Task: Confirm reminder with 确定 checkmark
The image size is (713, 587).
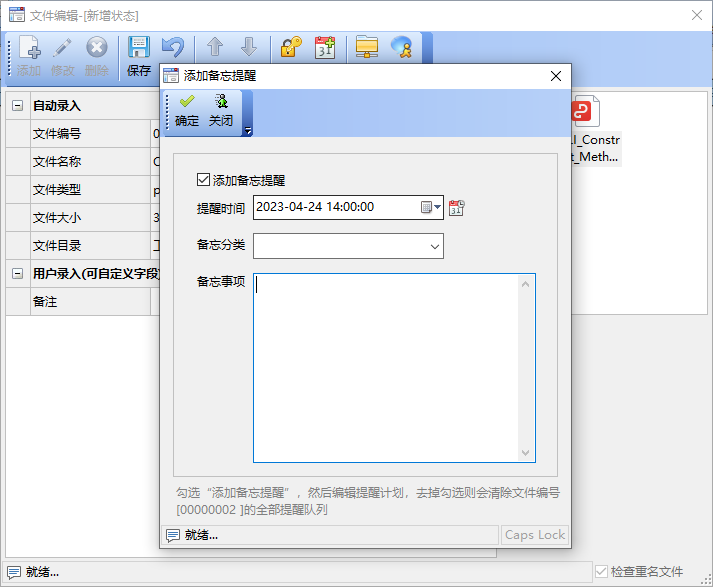Action: tap(187, 101)
